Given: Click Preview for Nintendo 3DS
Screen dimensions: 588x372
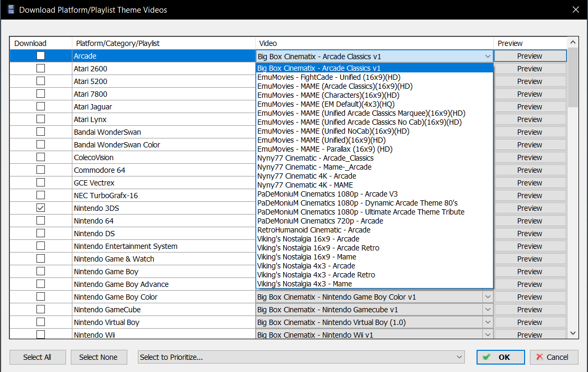Looking at the screenshot, I should pyautogui.click(x=530, y=208).
